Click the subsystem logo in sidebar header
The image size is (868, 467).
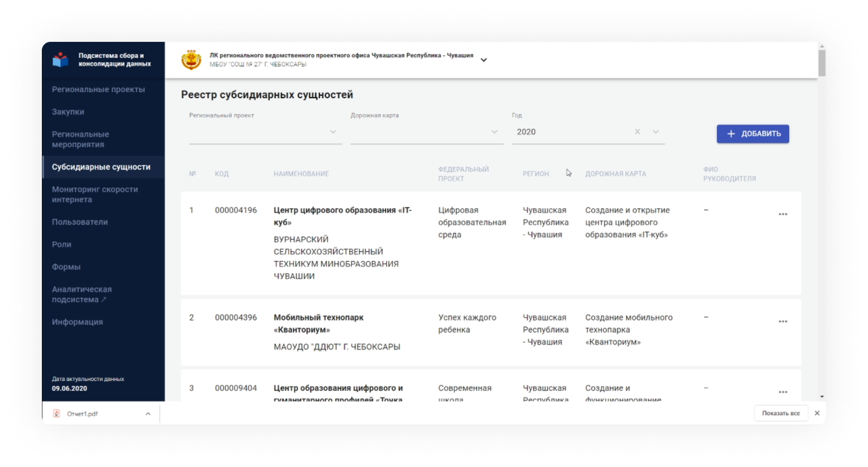click(60, 60)
